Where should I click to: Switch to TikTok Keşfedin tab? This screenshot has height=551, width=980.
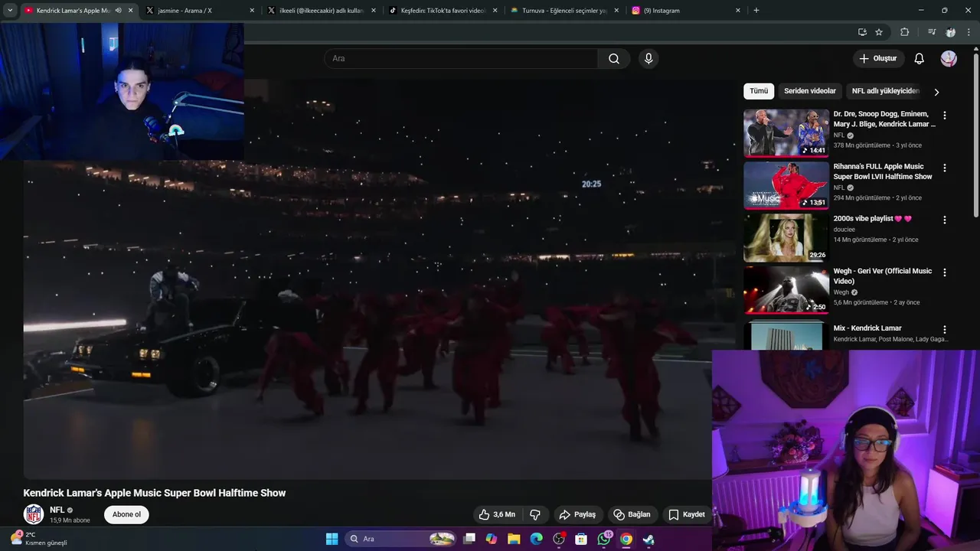(443, 11)
